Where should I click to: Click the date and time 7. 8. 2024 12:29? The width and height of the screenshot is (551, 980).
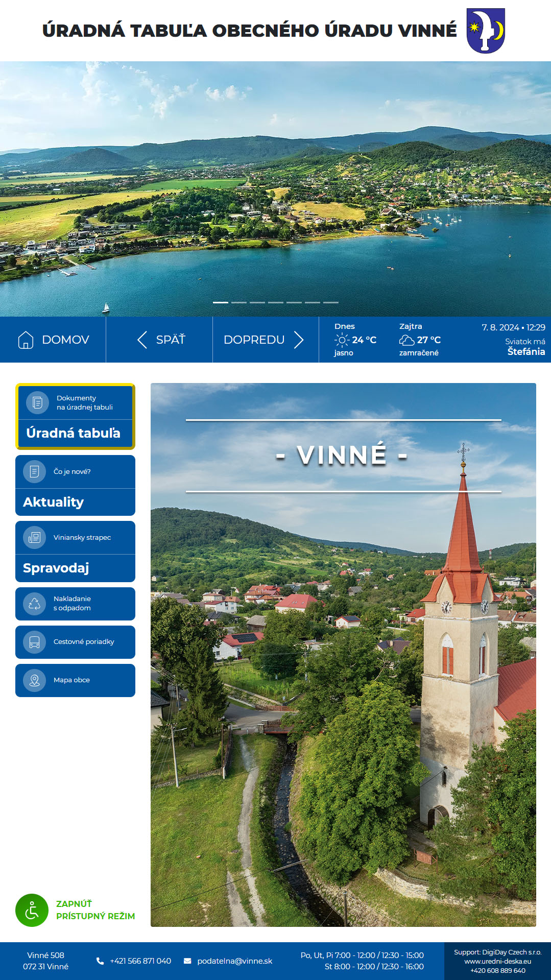coord(513,327)
